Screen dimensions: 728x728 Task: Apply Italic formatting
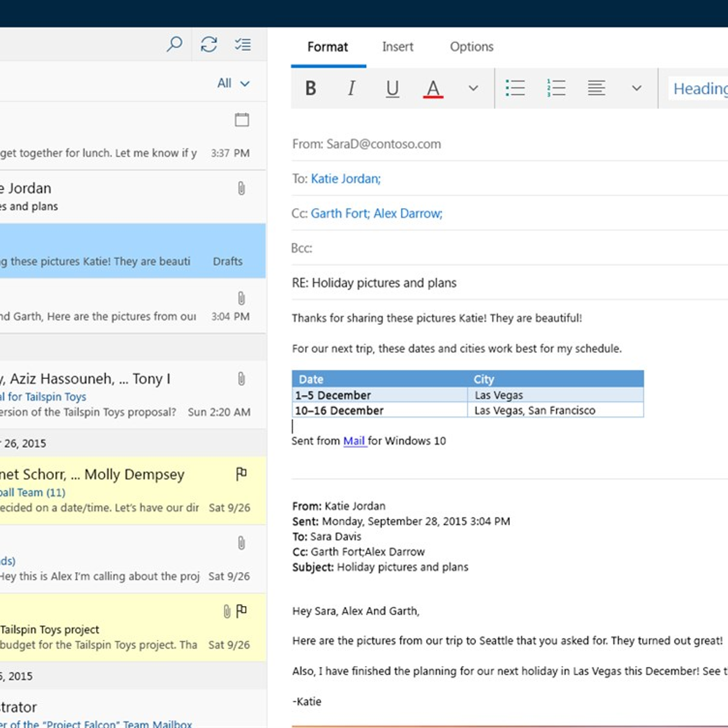click(351, 88)
